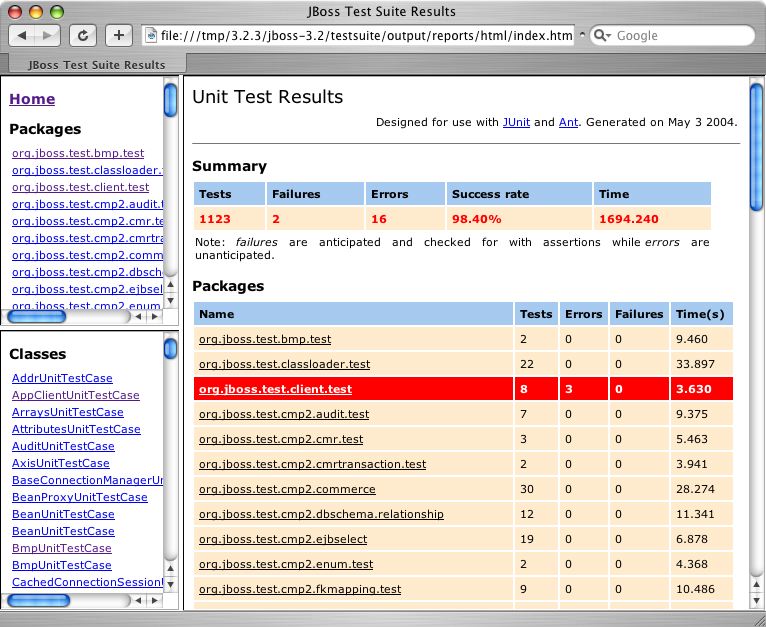Select the JBoss Test Suite Results tab
Screen dimensions: 766x627
pos(96,65)
